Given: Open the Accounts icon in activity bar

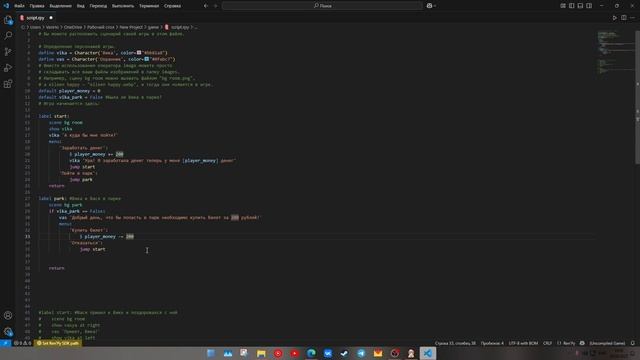Looking at the screenshot, I should coord(8,316).
